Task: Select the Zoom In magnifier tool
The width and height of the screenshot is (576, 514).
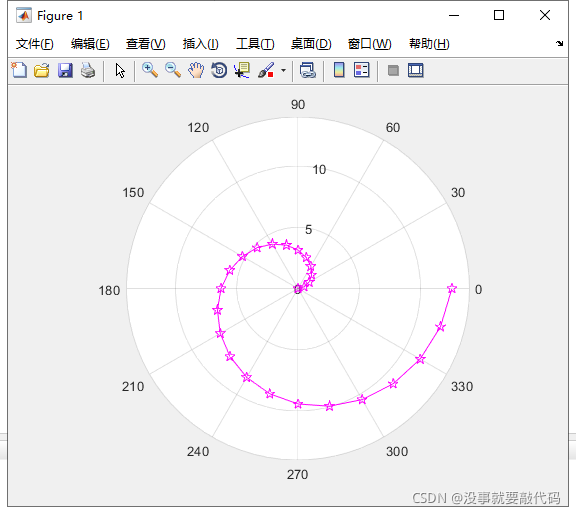Action: point(150,70)
